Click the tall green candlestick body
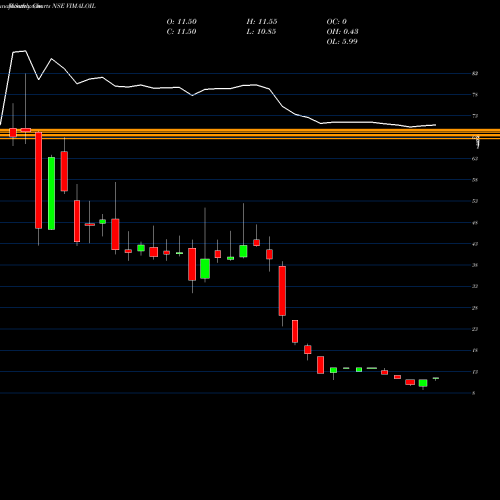Screen dimensions: 500x500 (51, 193)
